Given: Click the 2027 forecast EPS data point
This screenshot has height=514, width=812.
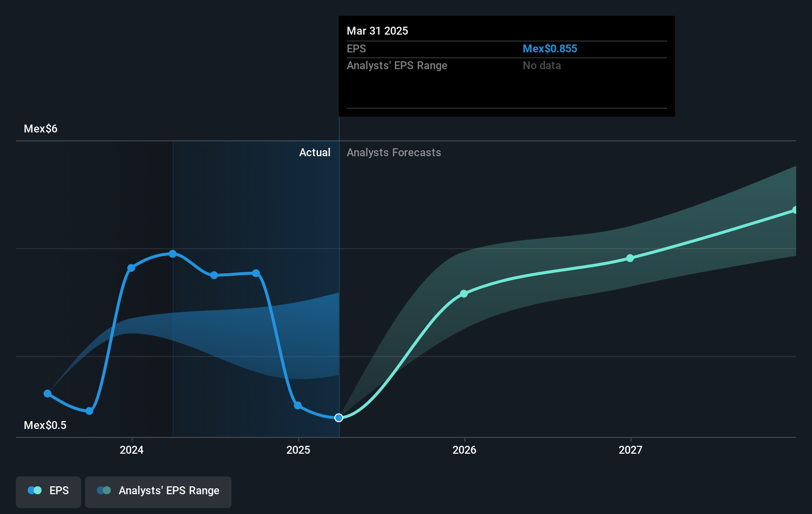Looking at the screenshot, I should [x=630, y=258].
